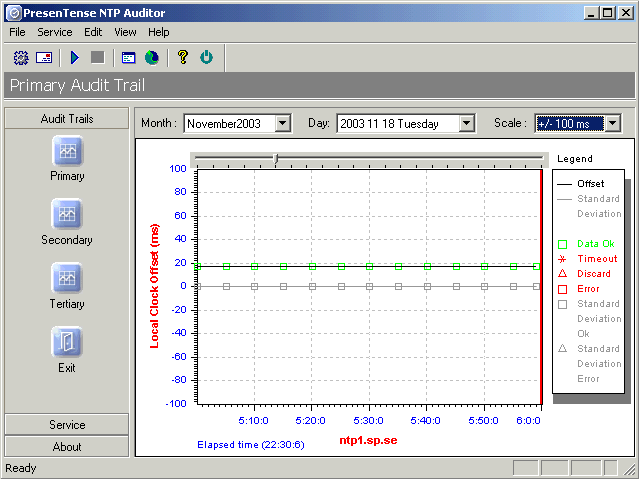Click the Elapsed time (22:30:6) text

[x=251, y=445]
